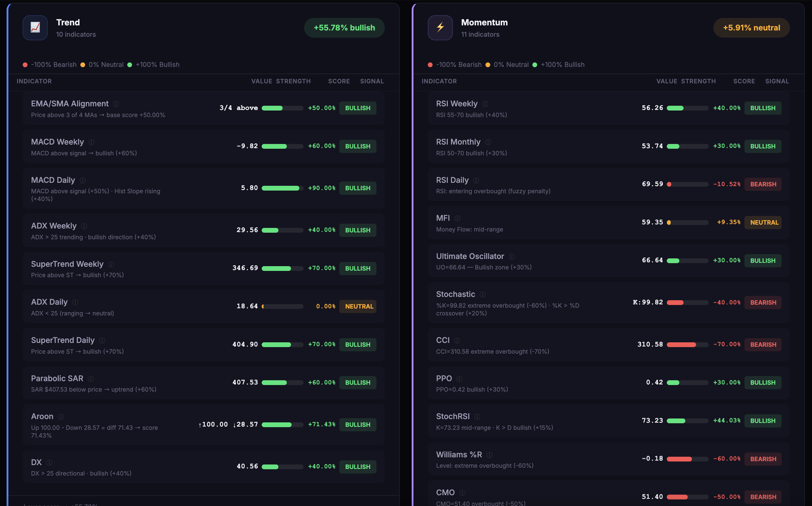Open the DX info icon

click(x=49, y=462)
